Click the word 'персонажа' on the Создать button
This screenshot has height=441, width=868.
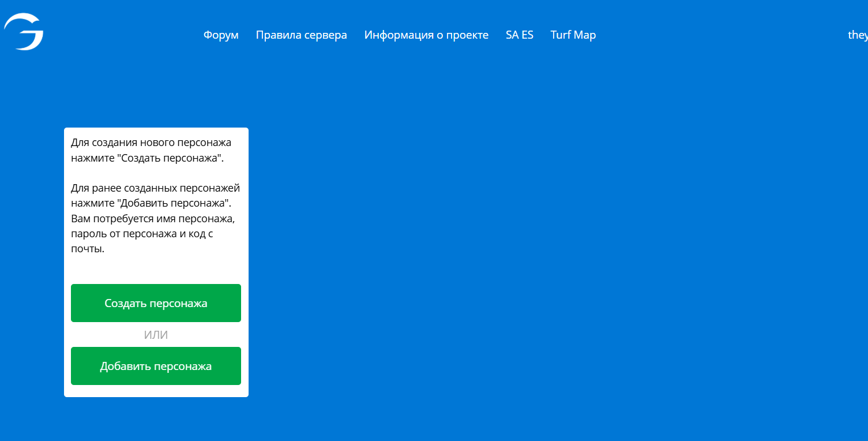pos(178,303)
